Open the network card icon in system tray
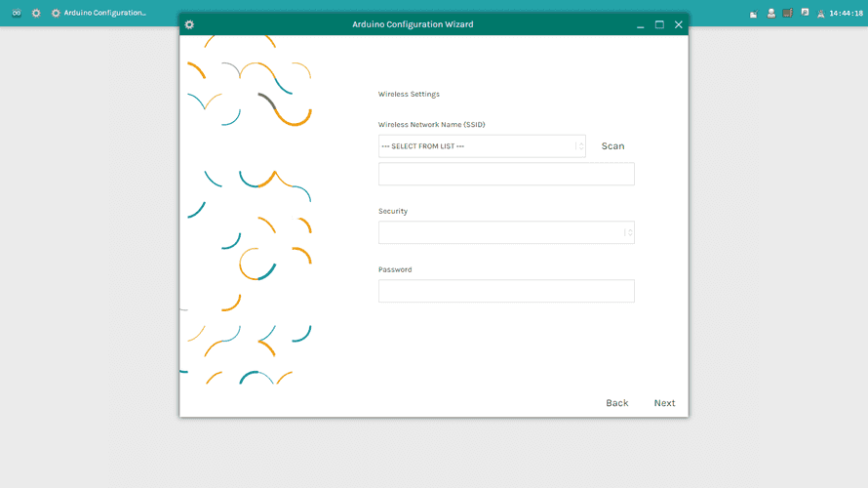The height and width of the screenshot is (488, 868). 787,13
